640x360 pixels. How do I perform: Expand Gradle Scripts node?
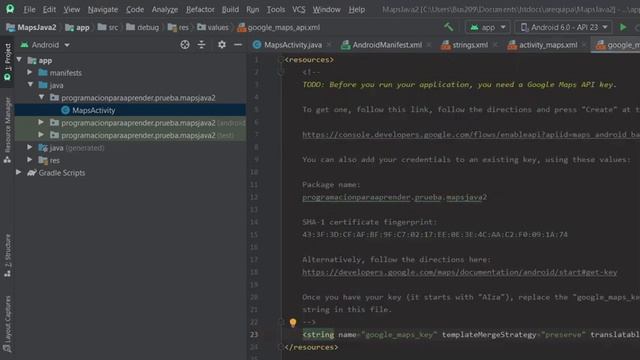point(18,172)
